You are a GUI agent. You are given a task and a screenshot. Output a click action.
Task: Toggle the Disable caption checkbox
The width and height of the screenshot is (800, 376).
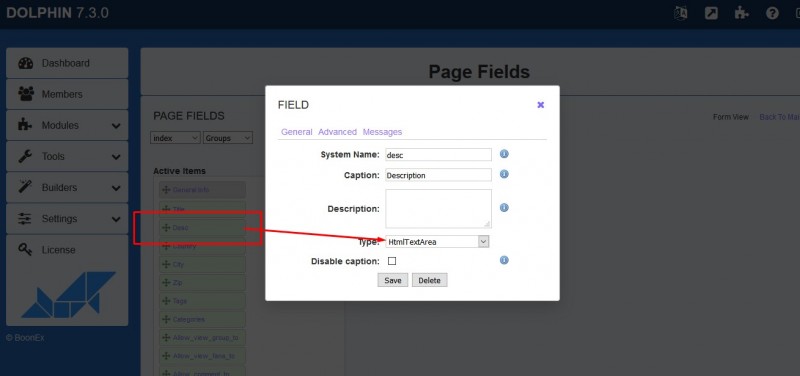pyautogui.click(x=392, y=261)
